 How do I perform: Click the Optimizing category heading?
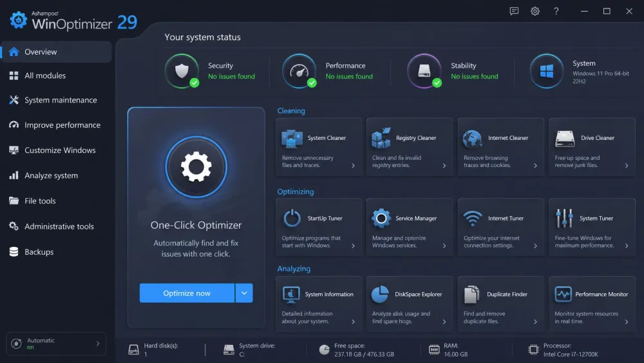[x=296, y=191]
